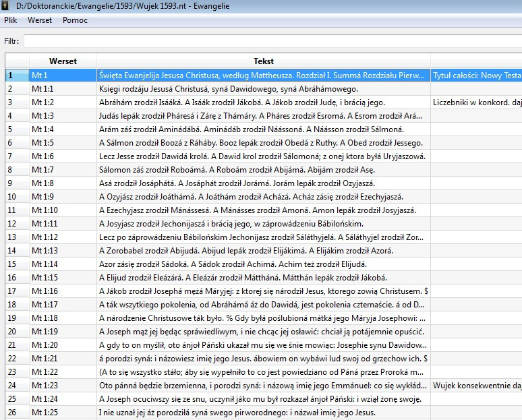Open the Pomoc menu
The height and width of the screenshot is (420, 522).
75,20
